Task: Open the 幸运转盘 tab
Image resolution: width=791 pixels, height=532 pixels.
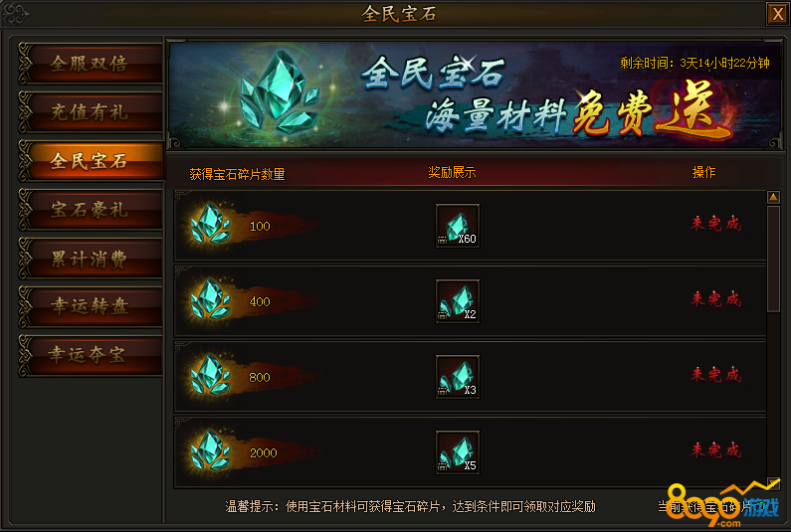Action: point(91,306)
